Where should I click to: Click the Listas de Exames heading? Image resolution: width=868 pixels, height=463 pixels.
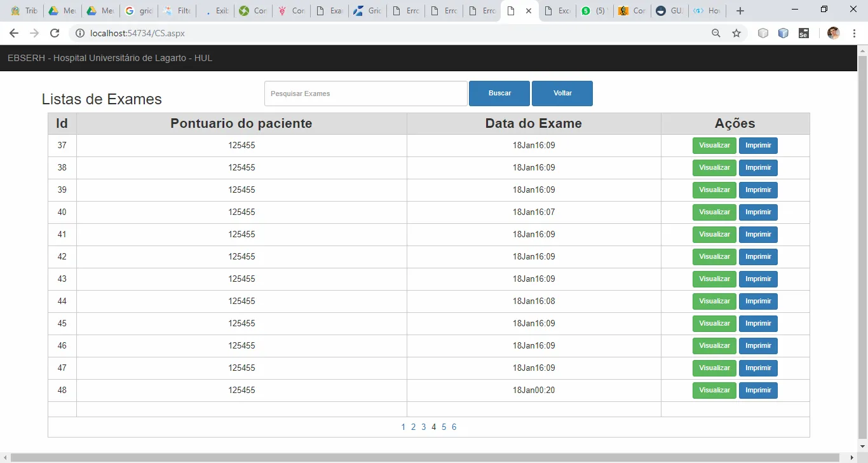(x=102, y=99)
